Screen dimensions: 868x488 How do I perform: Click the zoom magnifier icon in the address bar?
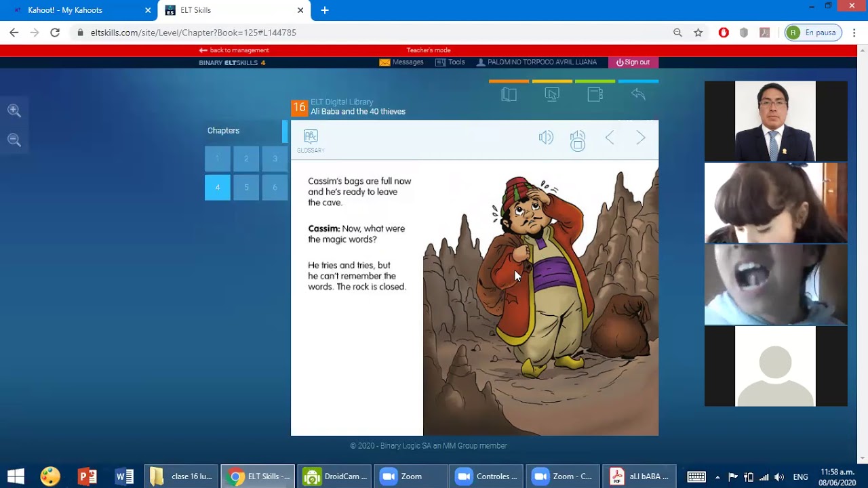[x=677, y=33]
